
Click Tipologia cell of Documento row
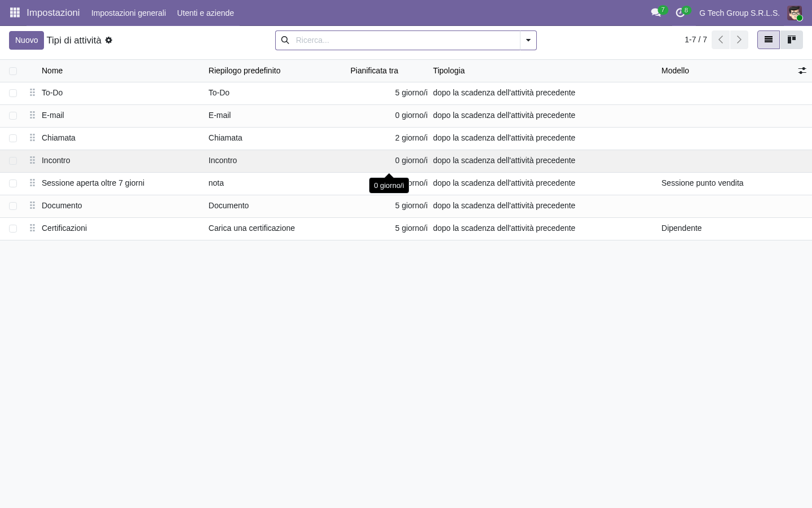click(504, 205)
